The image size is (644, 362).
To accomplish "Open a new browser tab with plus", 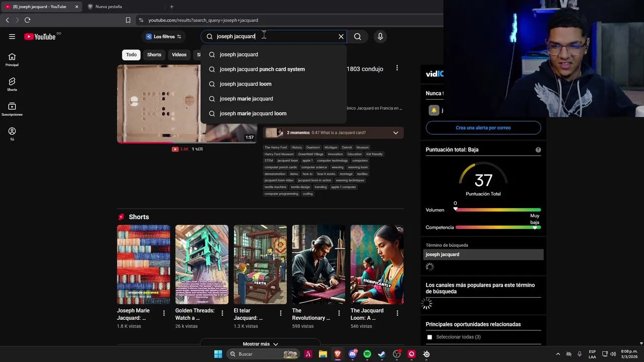I will [x=172, y=7].
